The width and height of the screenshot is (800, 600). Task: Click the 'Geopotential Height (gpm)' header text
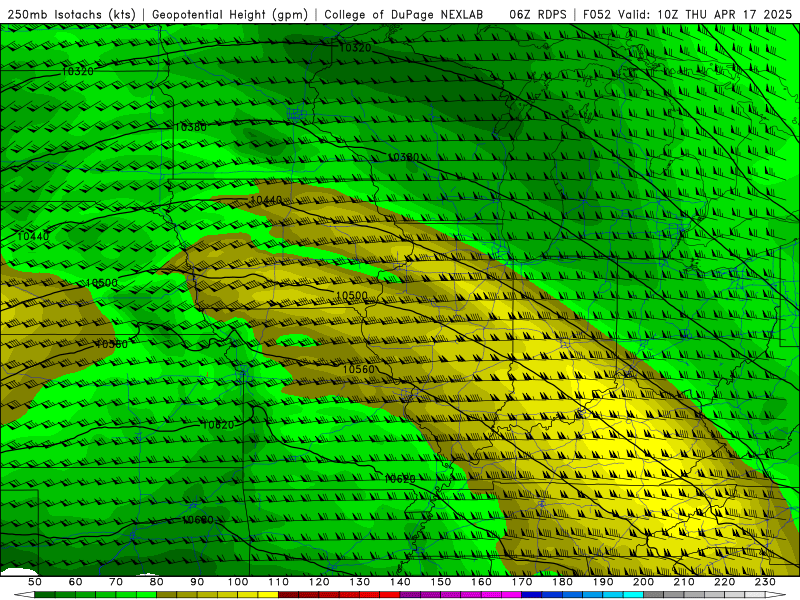click(230, 15)
